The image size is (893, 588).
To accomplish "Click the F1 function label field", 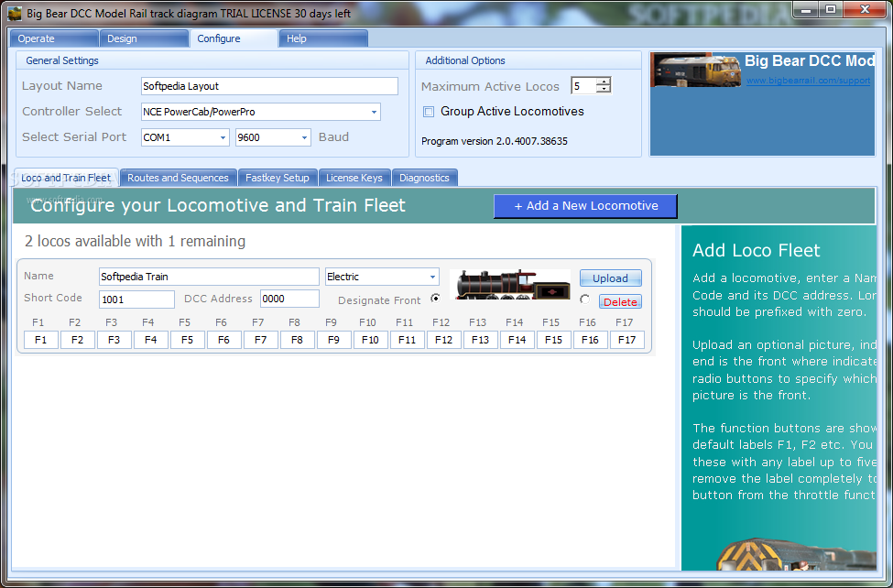I will [x=41, y=340].
